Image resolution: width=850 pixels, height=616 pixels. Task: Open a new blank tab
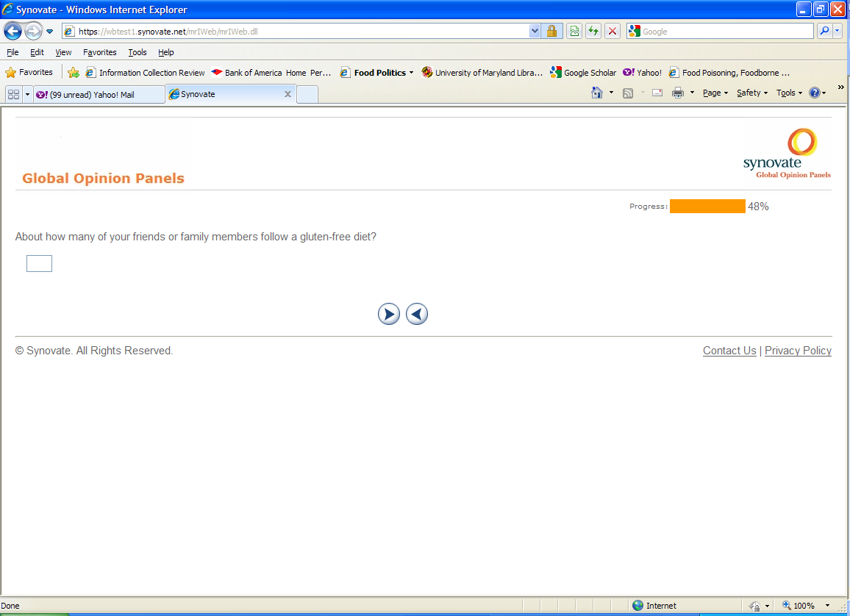tap(307, 94)
